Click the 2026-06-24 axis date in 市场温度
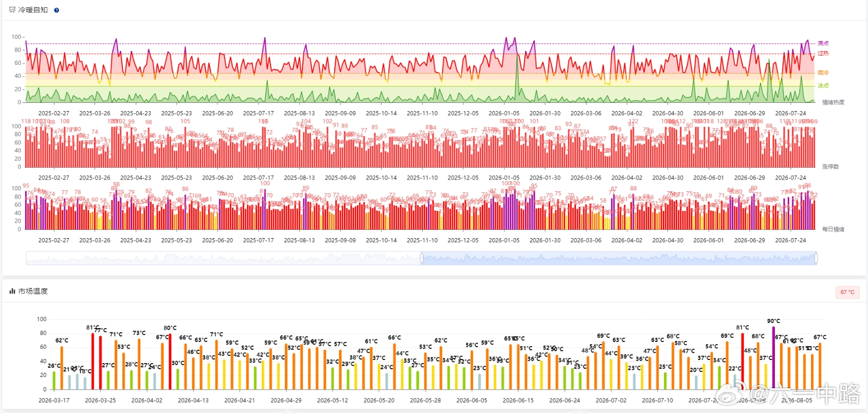 point(565,400)
